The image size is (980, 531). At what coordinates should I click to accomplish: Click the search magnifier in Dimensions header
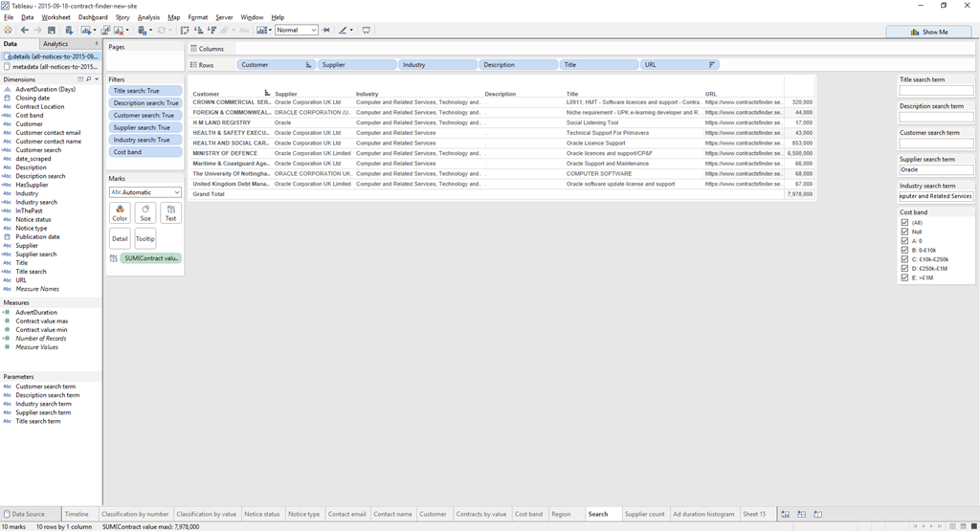(x=89, y=79)
